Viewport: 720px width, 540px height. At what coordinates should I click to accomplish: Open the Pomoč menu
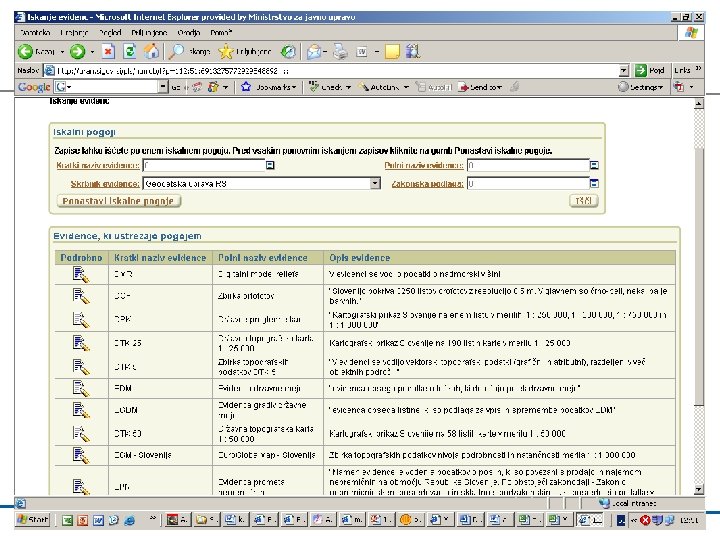221,33
